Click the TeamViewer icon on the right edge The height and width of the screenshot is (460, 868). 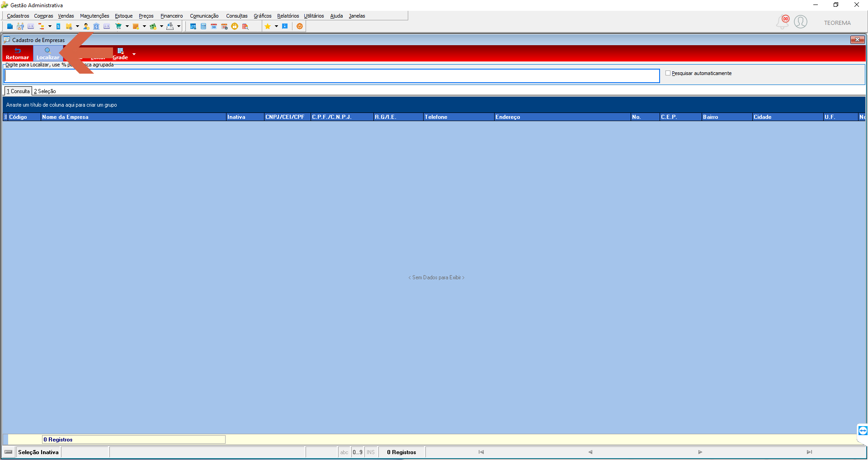coord(863,431)
